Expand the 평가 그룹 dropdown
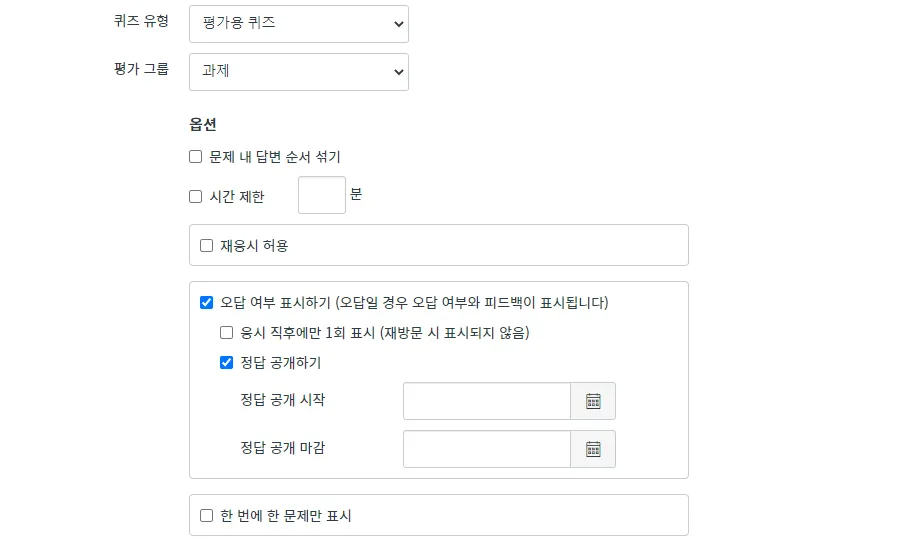 click(x=298, y=72)
